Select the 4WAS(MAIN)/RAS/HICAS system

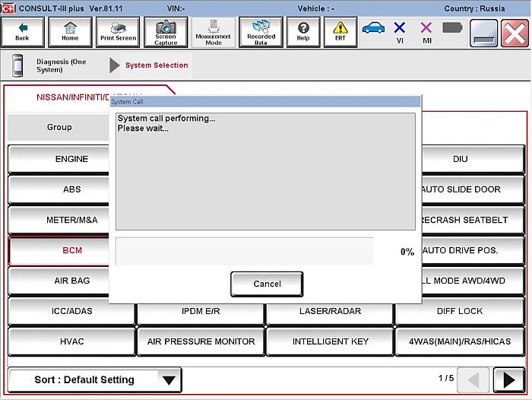tap(460, 341)
